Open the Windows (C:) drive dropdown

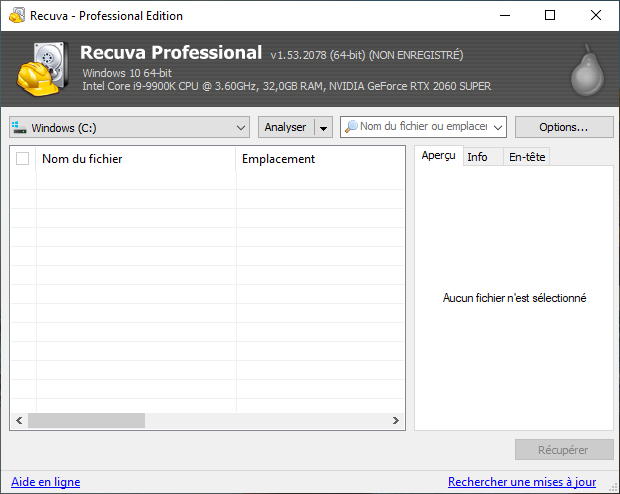[x=129, y=127]
